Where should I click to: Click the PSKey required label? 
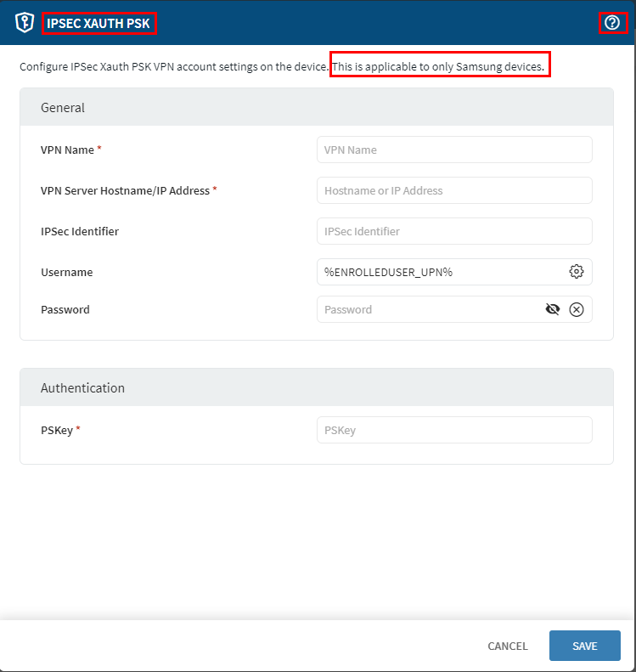tap(58, 430)
